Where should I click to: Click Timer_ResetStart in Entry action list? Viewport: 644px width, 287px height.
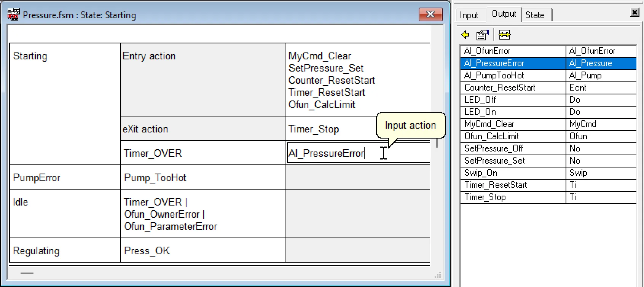coord(327,92)
